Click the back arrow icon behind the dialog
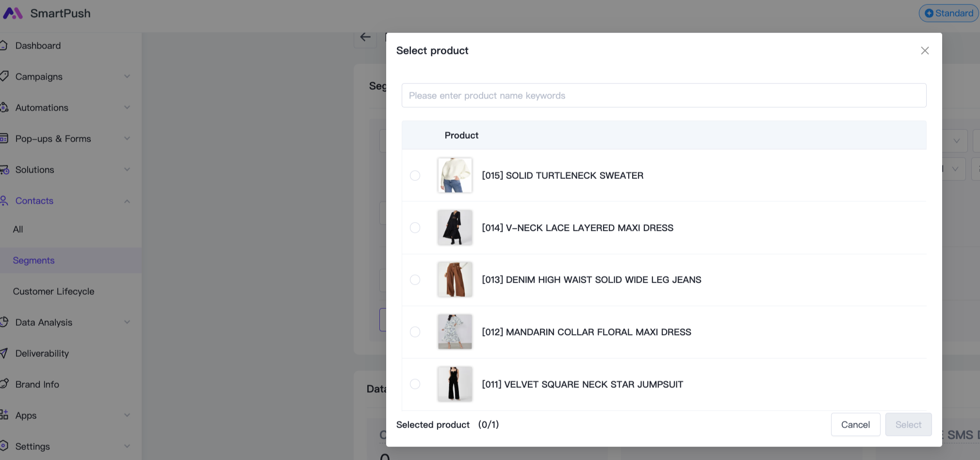 (x=365, y=37)
